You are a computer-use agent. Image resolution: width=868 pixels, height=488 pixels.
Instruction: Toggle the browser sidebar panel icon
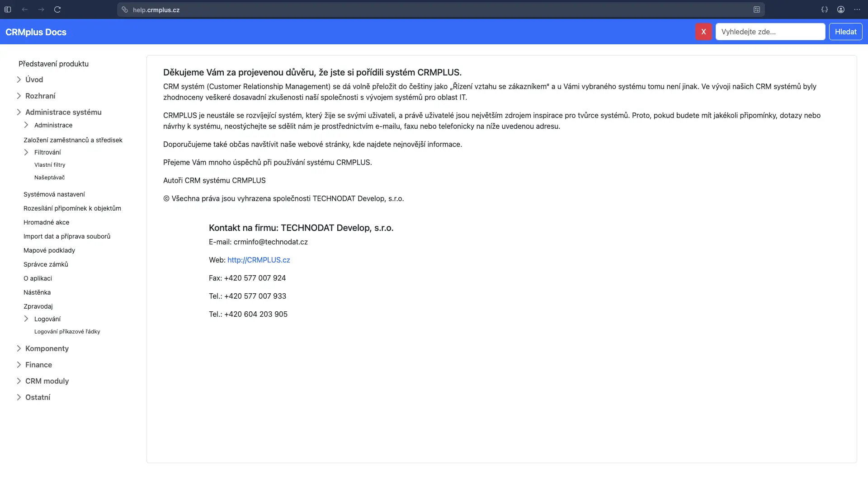coord(8,9)
